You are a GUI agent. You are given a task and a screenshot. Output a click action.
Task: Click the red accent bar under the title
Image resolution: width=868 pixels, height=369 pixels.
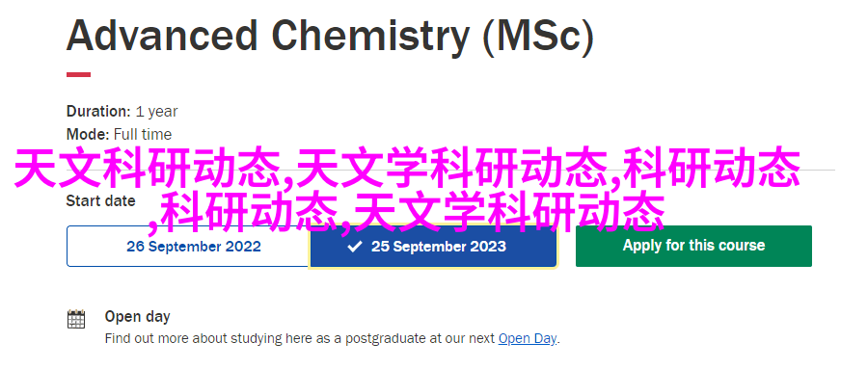79,74
